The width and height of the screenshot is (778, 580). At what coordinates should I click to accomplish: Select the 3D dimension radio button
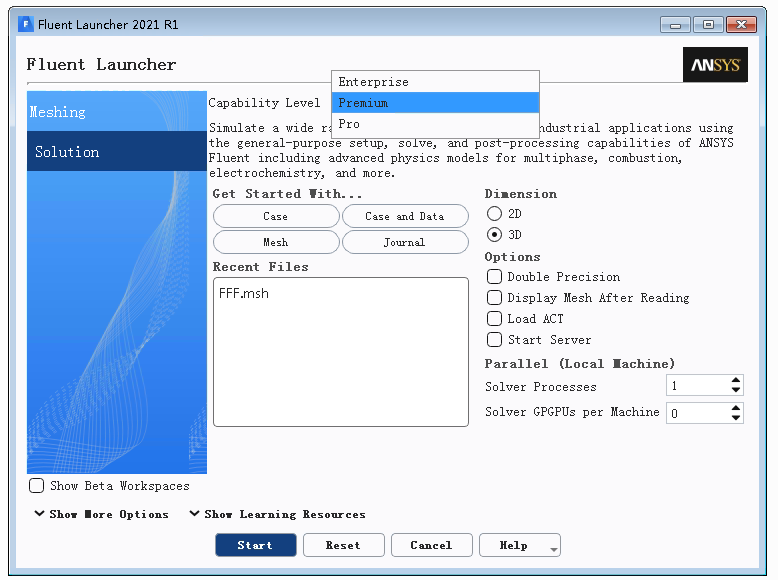tap(494, 235)
